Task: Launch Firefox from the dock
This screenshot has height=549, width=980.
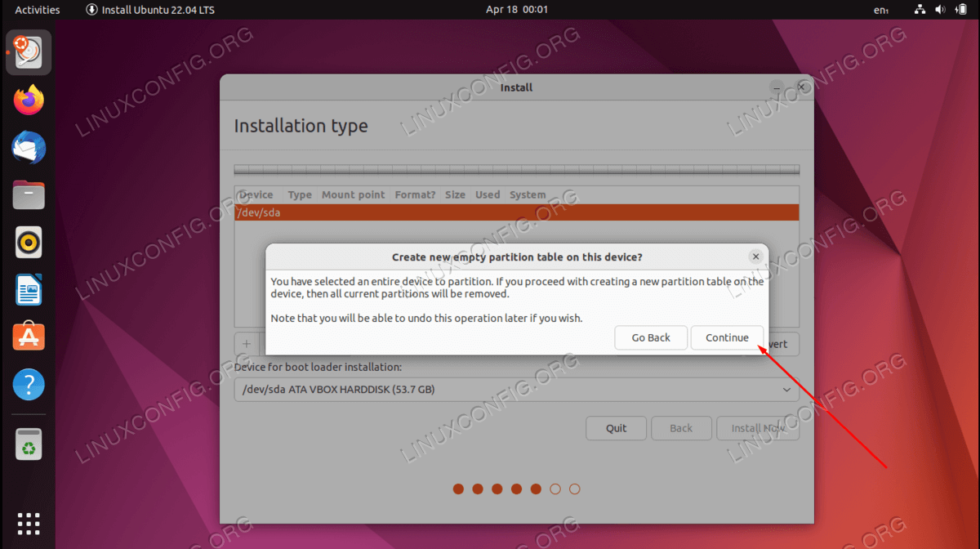Action: [29, 100]
